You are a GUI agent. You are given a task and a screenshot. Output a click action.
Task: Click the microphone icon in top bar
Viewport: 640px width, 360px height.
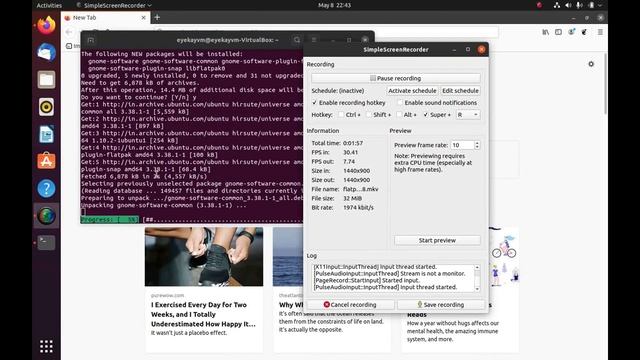tap(579, 5)
